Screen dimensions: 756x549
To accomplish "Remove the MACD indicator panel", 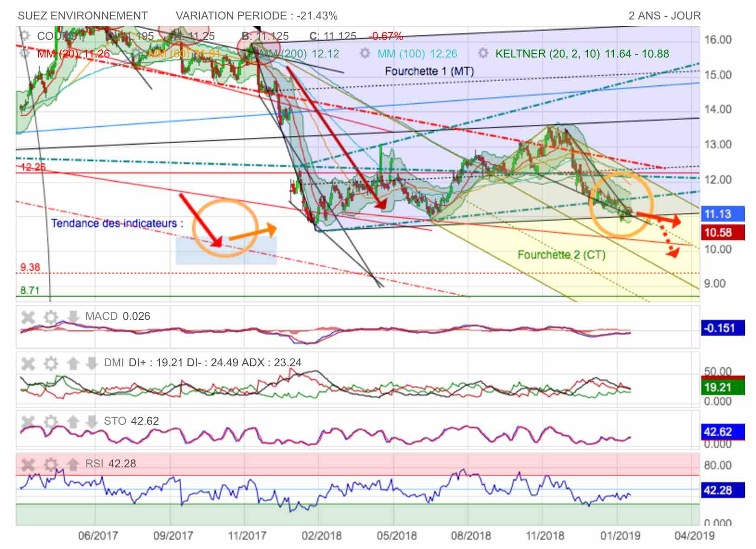I will click(x=28, y=317).
